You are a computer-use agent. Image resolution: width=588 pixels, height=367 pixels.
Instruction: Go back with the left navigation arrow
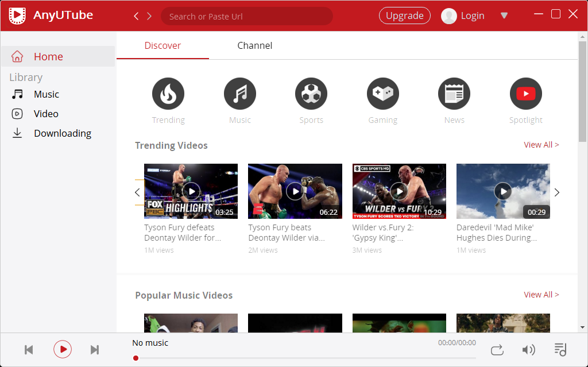pos(136,16)
